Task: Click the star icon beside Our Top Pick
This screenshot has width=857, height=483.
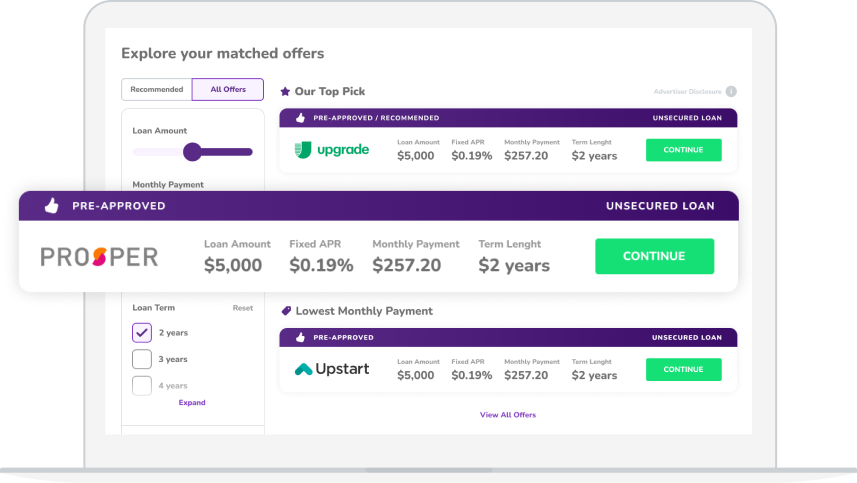Action: tap(285, 91)
